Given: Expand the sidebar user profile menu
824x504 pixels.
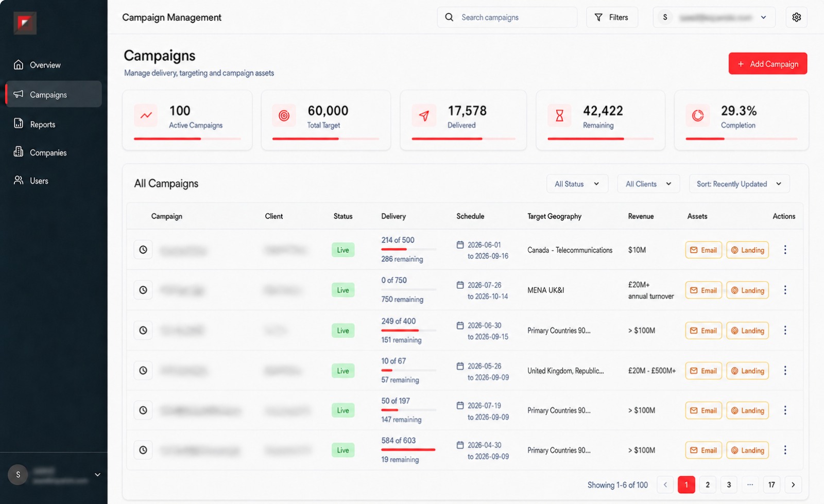Looking at the screenshot, I should point(54,475).
